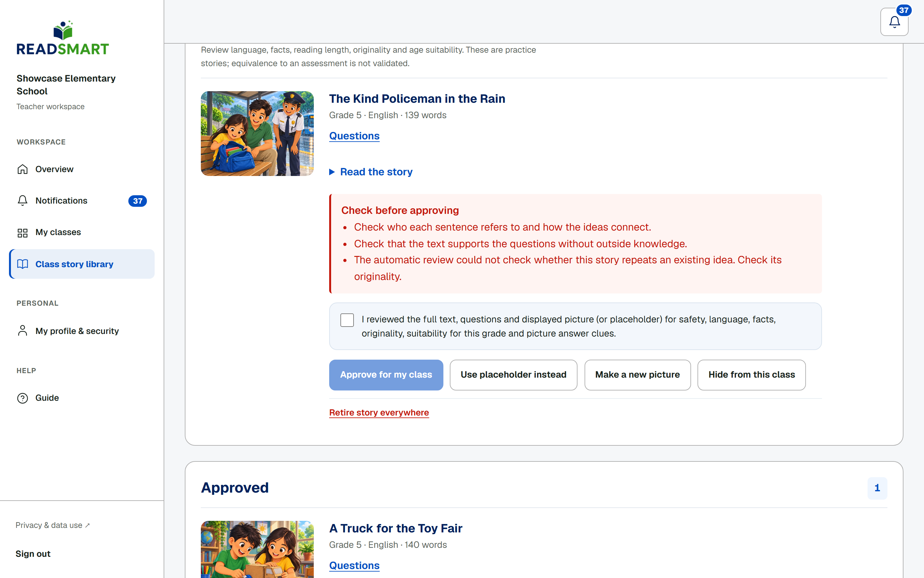Click Make a new picture button
Screen dimensions: 924x578
click(x=637, y=375)
